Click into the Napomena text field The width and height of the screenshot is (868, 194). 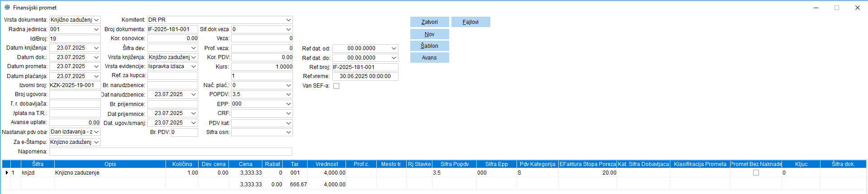[x=171, y=152]
